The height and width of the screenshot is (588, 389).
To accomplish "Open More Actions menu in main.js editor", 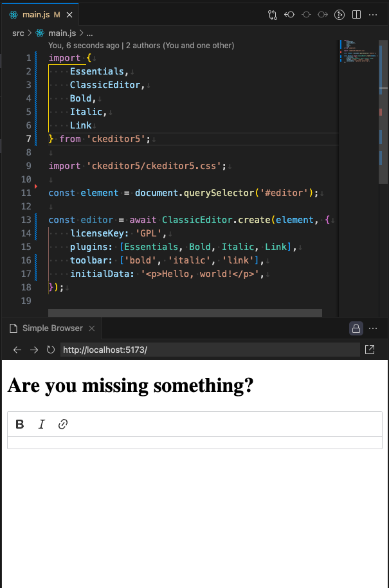I will (x=374, y=14).
